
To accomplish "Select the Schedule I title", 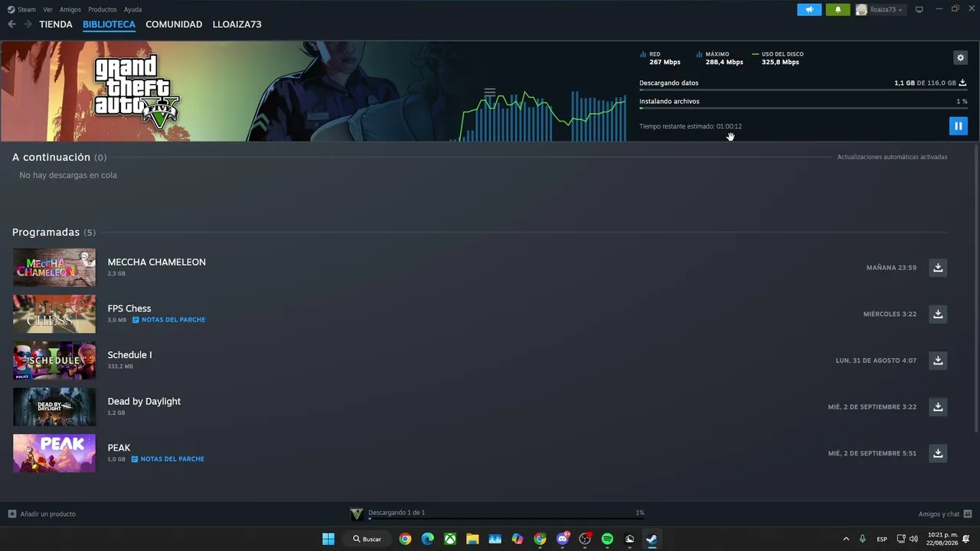I will point(129,355).
